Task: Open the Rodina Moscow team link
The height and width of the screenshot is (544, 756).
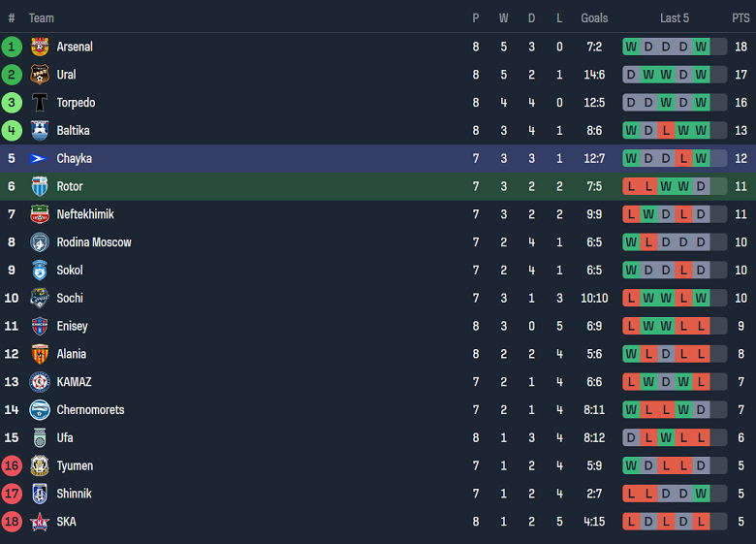Action: coord(94,242)
